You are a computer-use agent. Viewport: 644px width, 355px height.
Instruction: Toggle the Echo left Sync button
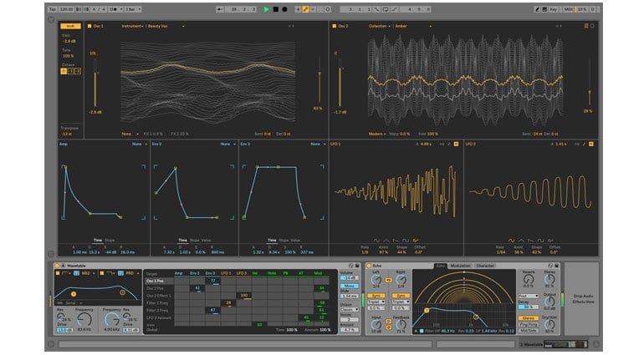click(x=376, y=296)
